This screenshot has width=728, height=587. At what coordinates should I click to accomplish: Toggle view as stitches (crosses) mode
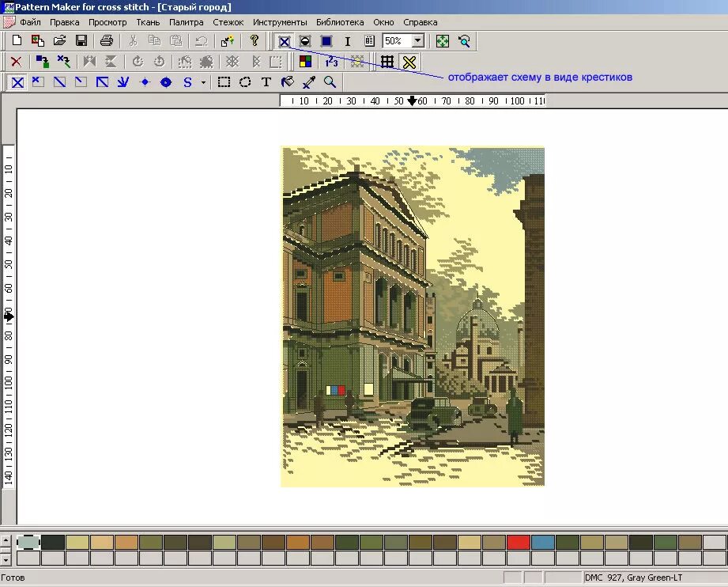(x=284, y=41)
